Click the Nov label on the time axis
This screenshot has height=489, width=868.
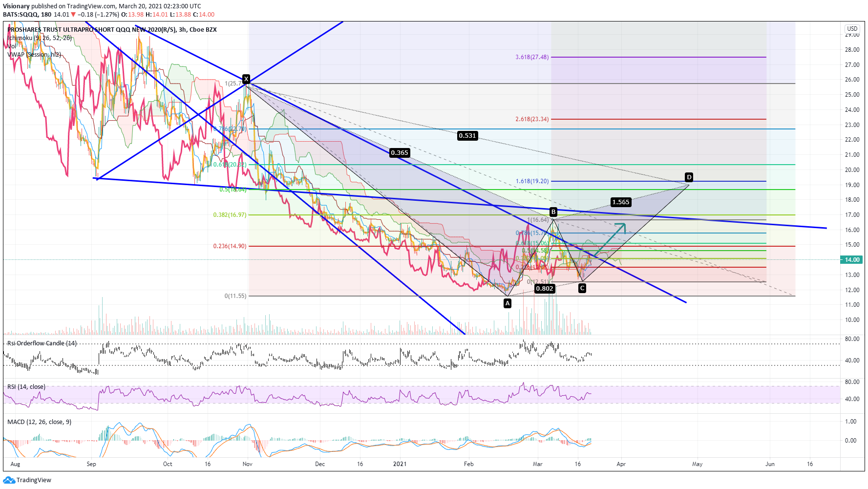[x=247, y=464]
